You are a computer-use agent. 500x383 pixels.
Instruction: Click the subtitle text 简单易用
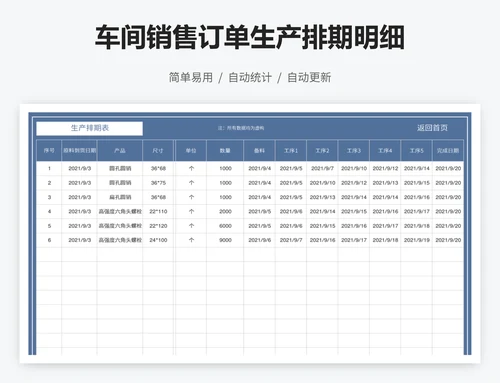click(191, 77)
